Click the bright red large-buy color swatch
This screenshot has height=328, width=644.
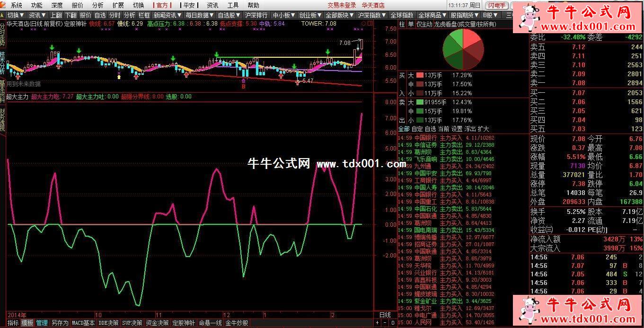[419, 75]
